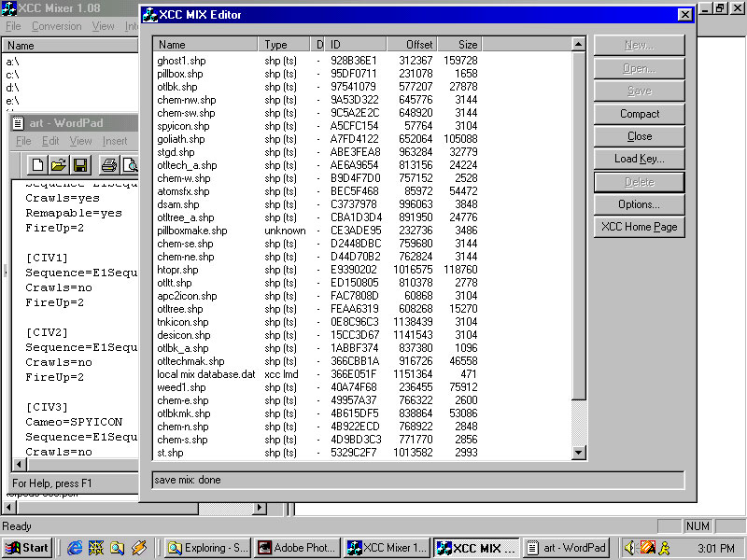Open View menu in WordPad
Viewport: 747px width, 560px height.
point(80,141)
